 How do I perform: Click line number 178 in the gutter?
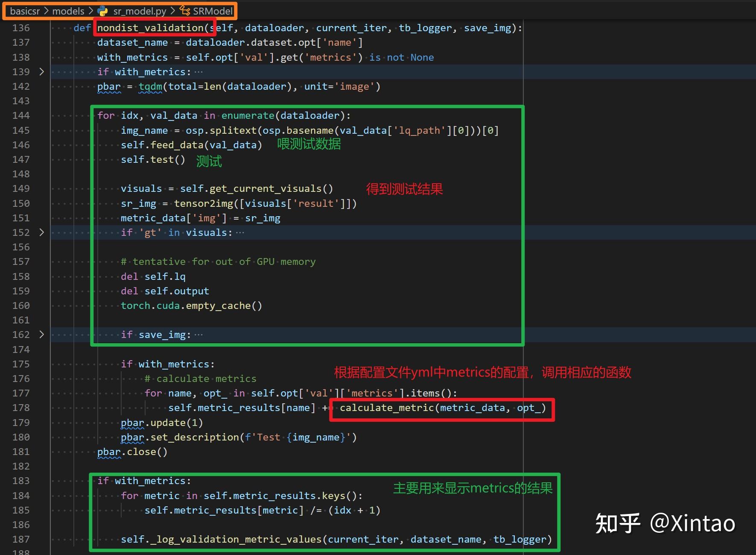point(21,408)
